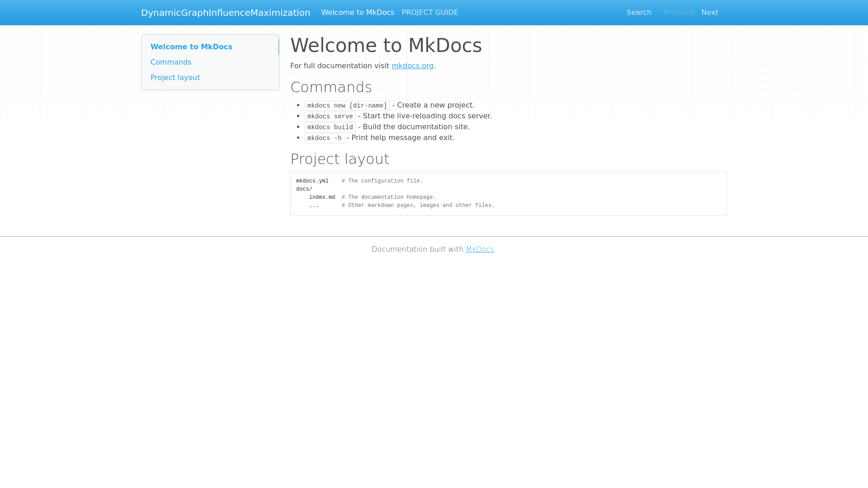Select Welcome to MkDocs in navbar
Image resolution: width=868 pixels, height=488 pixels.
[358, 13]
